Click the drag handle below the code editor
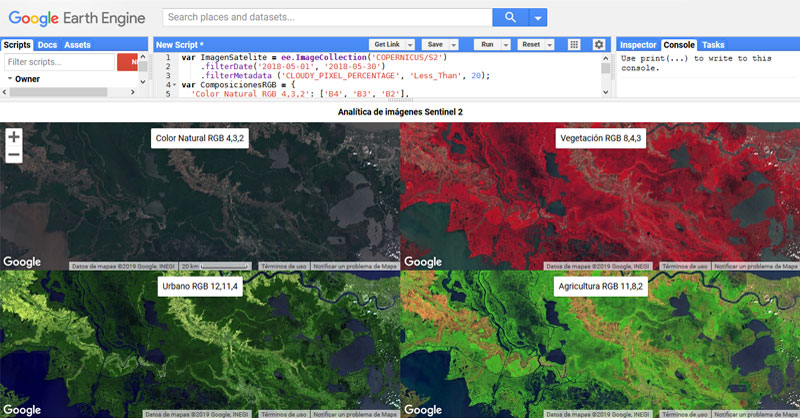This screenshot has height=418, width=800. 400,100
